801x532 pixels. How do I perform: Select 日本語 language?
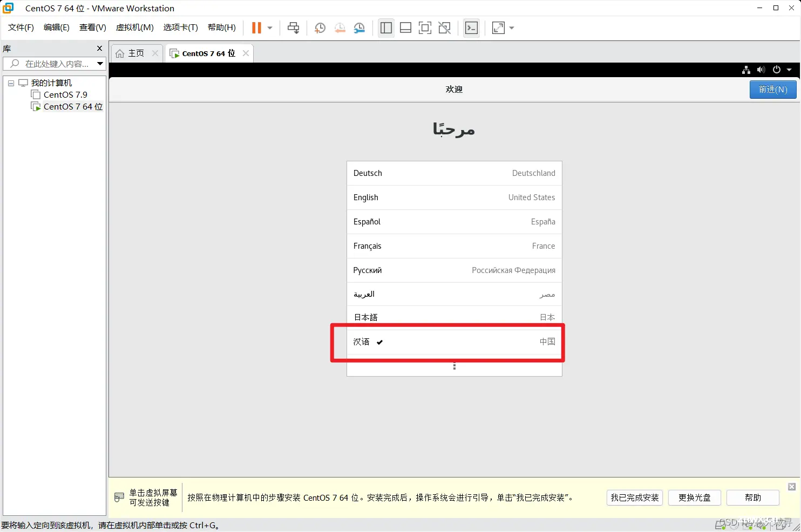[454, 317]
